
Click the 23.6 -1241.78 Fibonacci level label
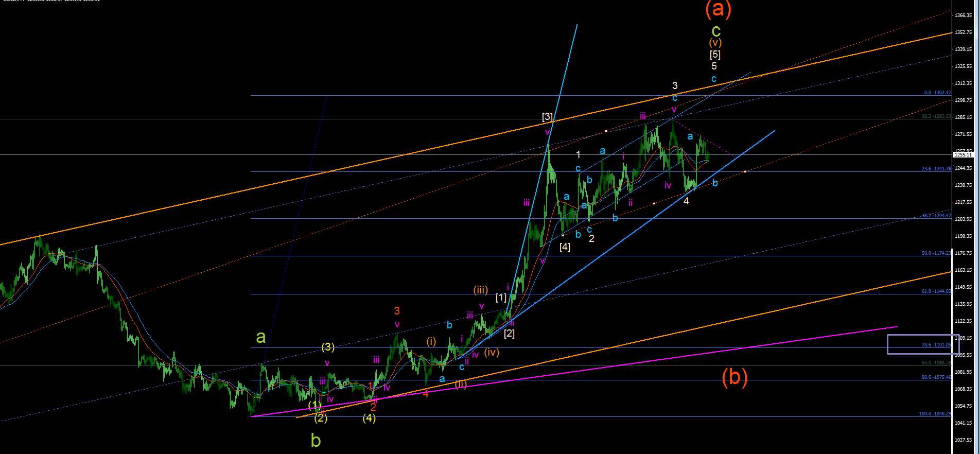[936, 169]
